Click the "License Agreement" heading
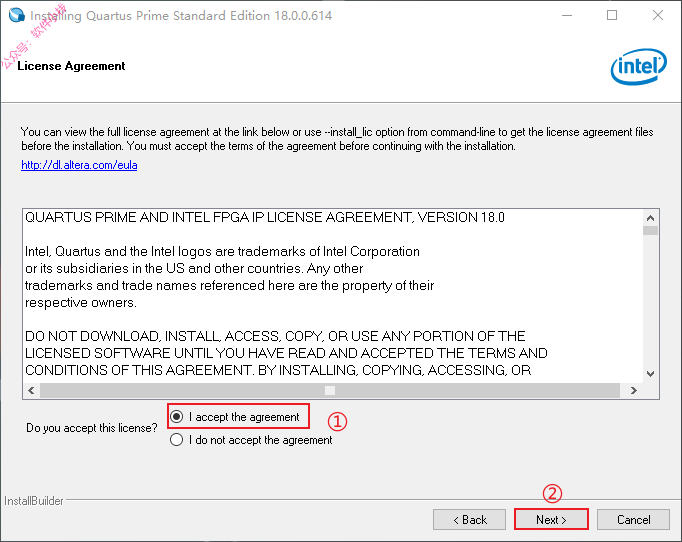This screenshot has height=542, width=682. (71, 66)
